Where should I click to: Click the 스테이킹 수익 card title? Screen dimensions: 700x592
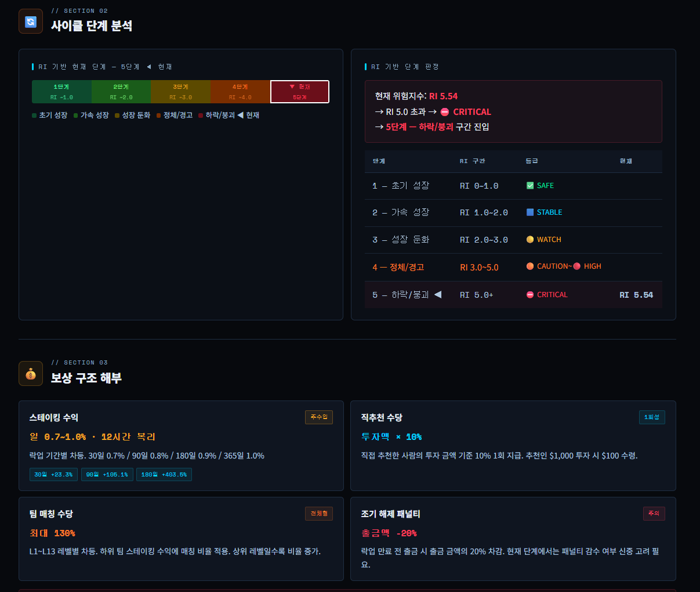(x=54, y=418)
